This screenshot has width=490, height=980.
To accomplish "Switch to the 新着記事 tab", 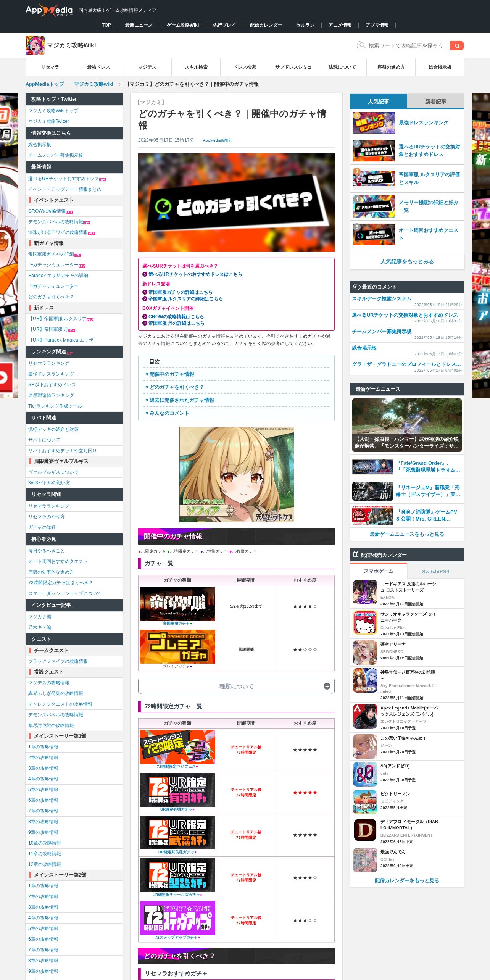I will pos(436,102).
